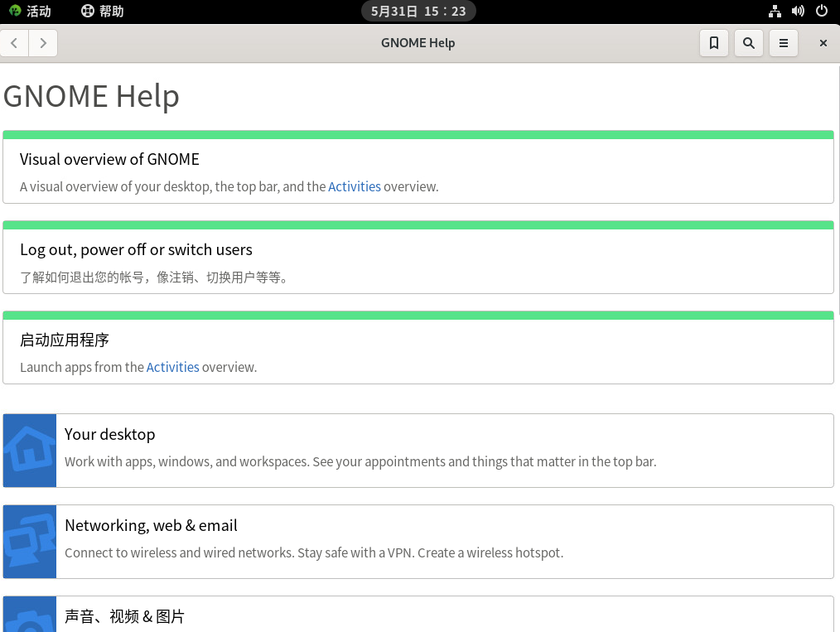Screen dimensions: 840x632
Task: Open Visual overview of GNOME topic
Action: pos(109,159)
